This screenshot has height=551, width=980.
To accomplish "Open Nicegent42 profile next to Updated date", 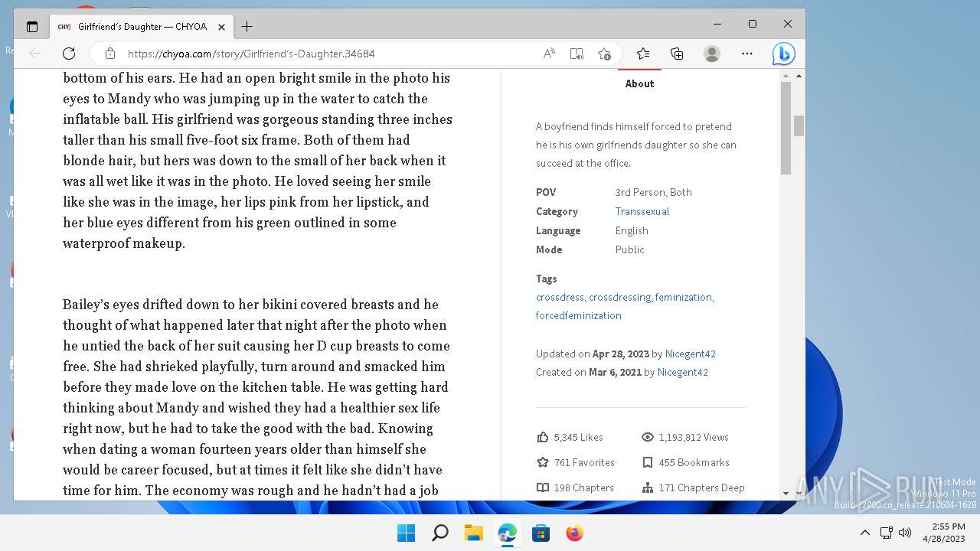I will (691, 354).
